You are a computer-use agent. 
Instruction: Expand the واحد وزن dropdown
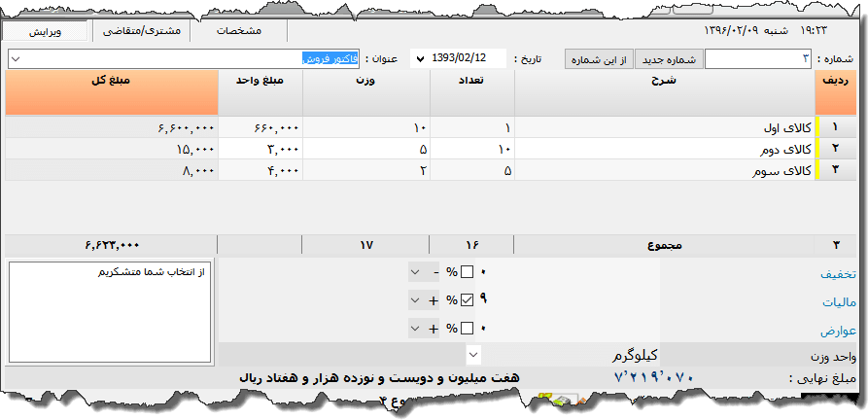[x=473, y=354]
